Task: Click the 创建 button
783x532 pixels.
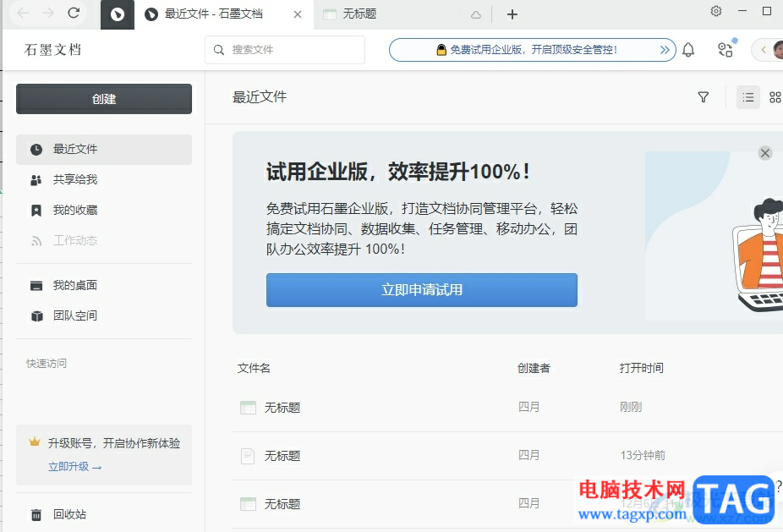Action: [104, 99]
